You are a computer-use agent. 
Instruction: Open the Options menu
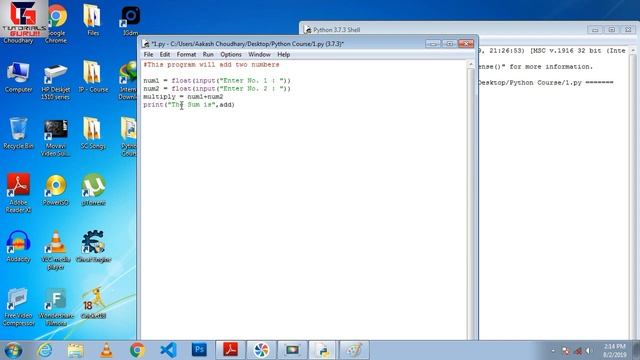click(x=231, y=54)
